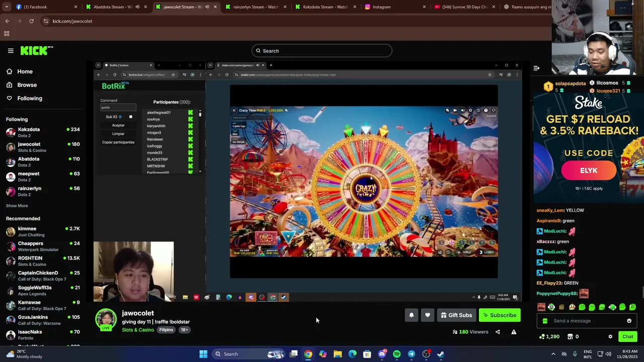The width and height of the screenshot is (644, 362).
Task: Open Chrome from the taskbar
Action: click(308, 354)
